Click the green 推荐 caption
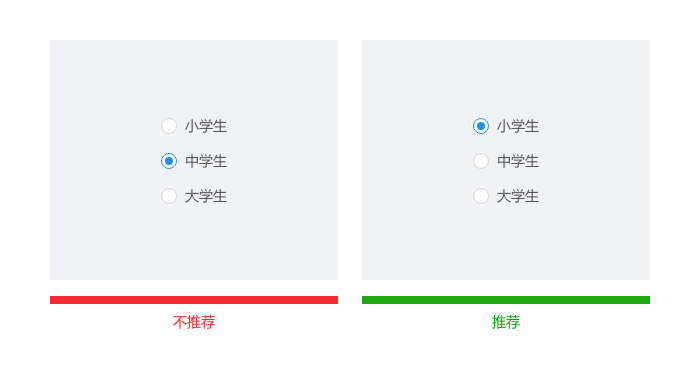 coord(506,322)
